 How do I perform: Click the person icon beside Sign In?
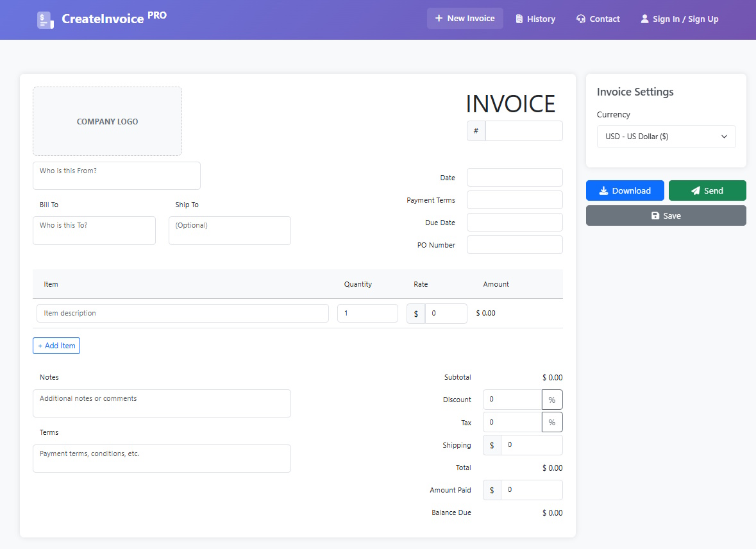[644, 19]
